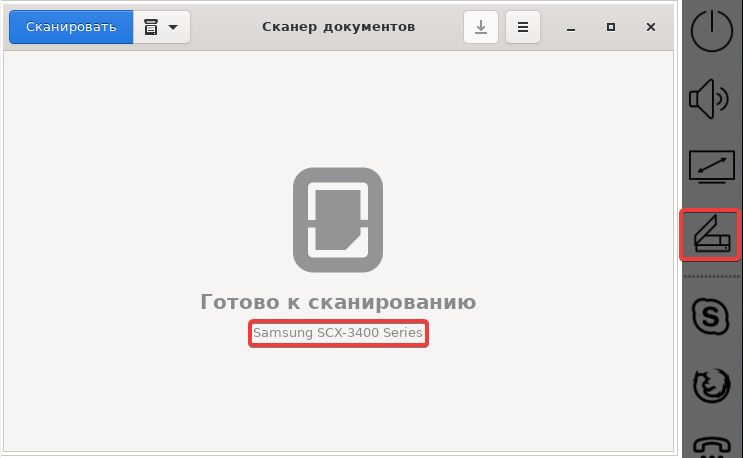Save the scanned document with download icon
743x458 pixels.
click(x=480, y=28)
